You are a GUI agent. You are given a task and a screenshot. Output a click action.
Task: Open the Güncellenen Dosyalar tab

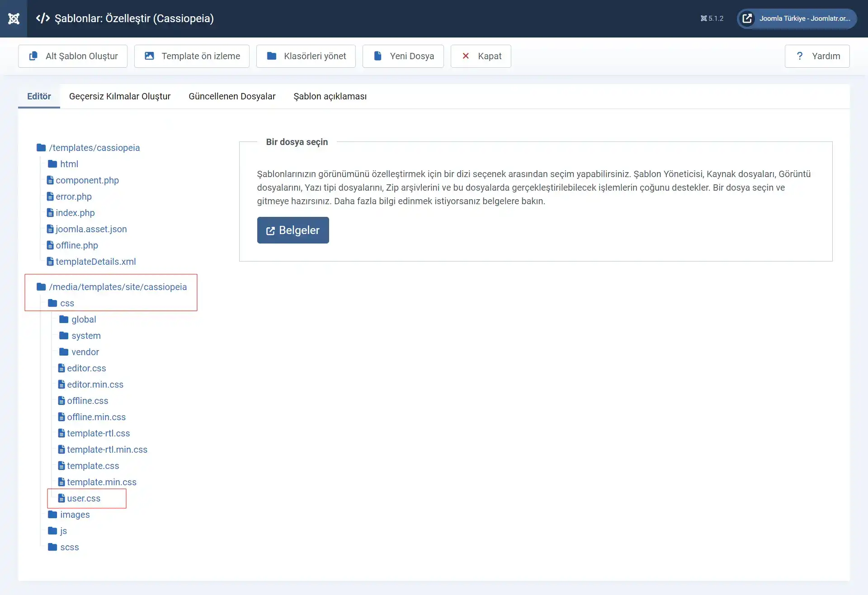click(232, 96)
